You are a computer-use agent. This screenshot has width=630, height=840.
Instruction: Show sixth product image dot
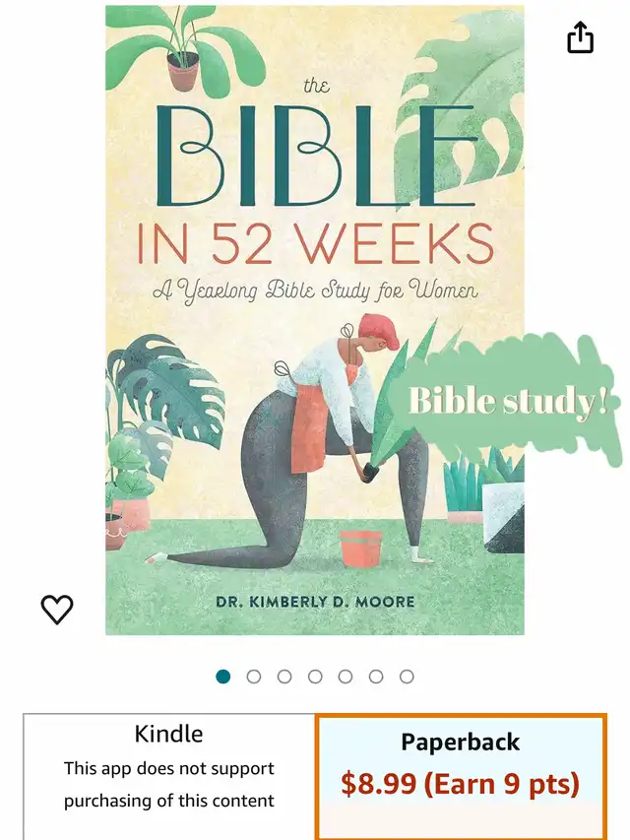click(x=376, y=677)
